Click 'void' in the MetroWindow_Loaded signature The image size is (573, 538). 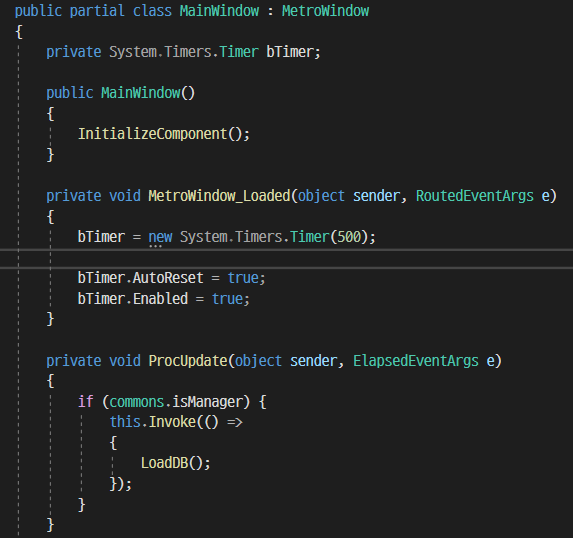125,196
